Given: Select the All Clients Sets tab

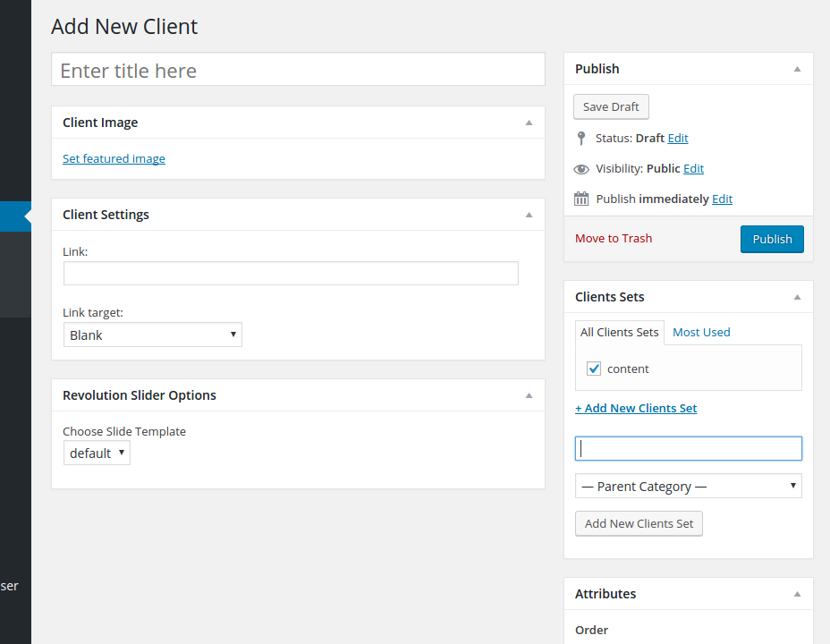Looking at the screenshot, I should 619,332.
